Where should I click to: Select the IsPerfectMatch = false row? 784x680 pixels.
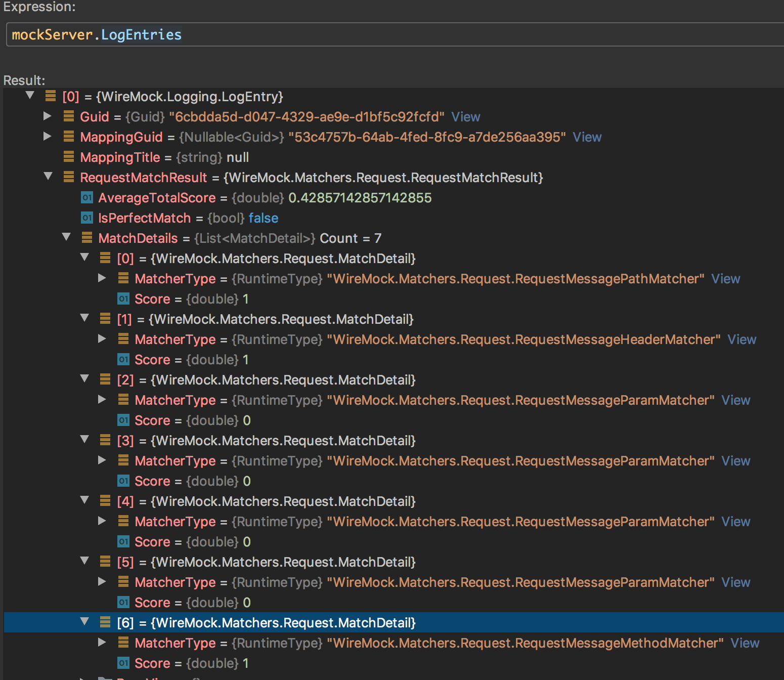tap(394, 218)
